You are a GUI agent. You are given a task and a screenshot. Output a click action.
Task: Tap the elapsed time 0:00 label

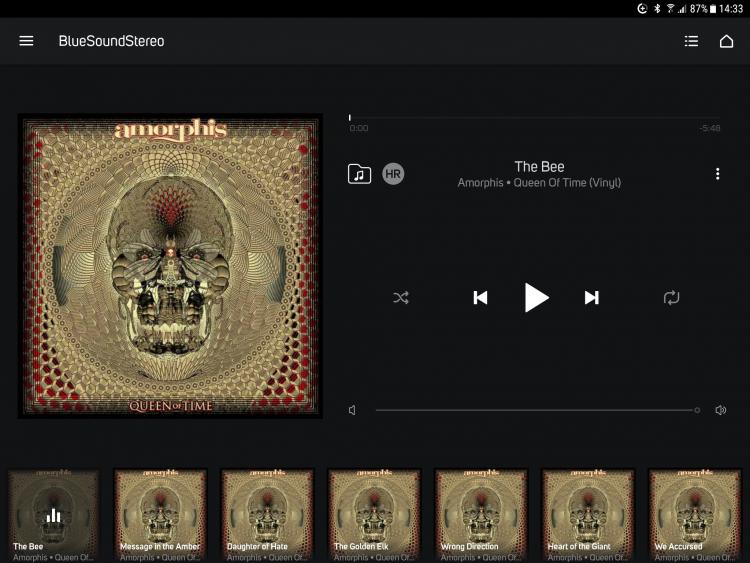coord(359,128)
